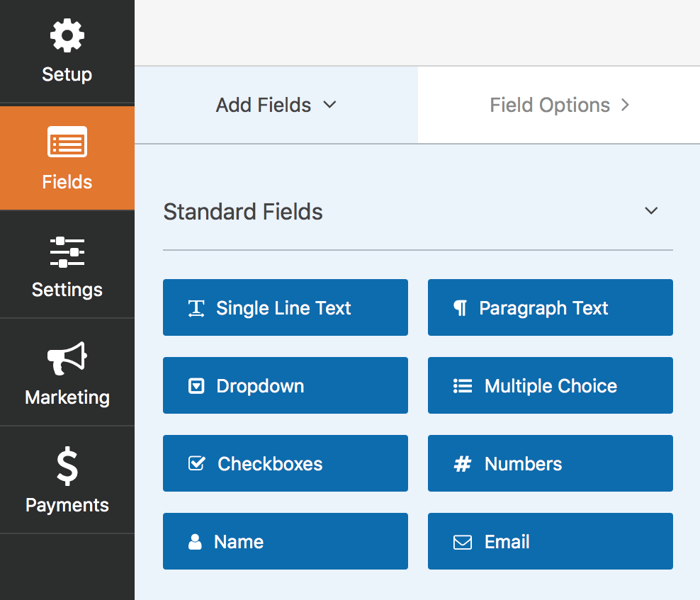Click the Email envelope icon
This screenshot has width=700, height=600.
click(x=463, y=542)
